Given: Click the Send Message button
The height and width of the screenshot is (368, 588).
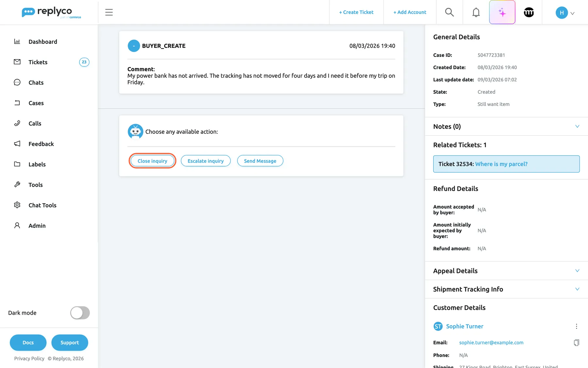Looking at the screenshot, I should coord(260,161).
